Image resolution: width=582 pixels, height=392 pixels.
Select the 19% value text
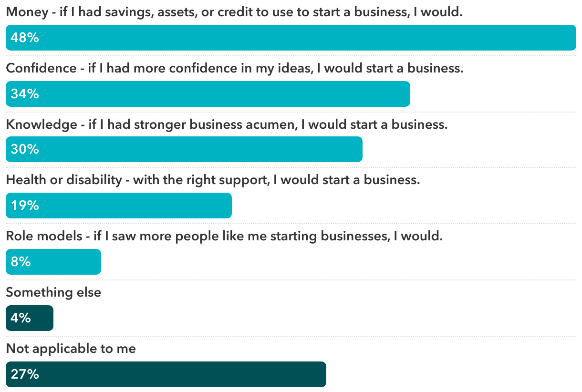[25, 206]
